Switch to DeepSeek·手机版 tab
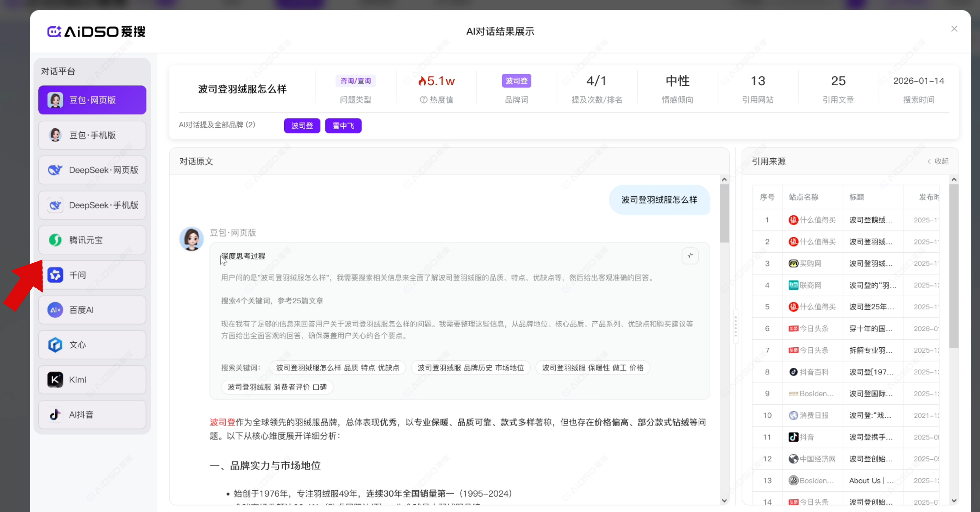980x512 pixels. (x=92, y=205)
